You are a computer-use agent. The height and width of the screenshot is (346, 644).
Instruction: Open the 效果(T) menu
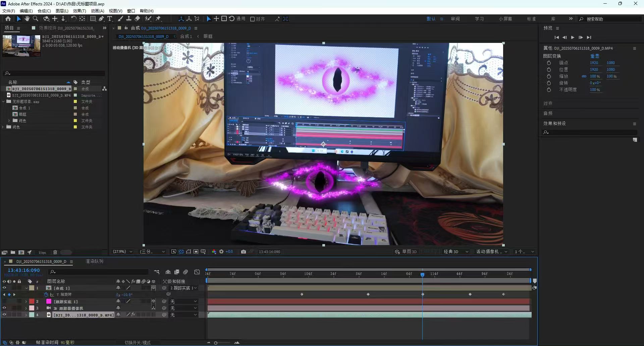click(x=79, y=11)
